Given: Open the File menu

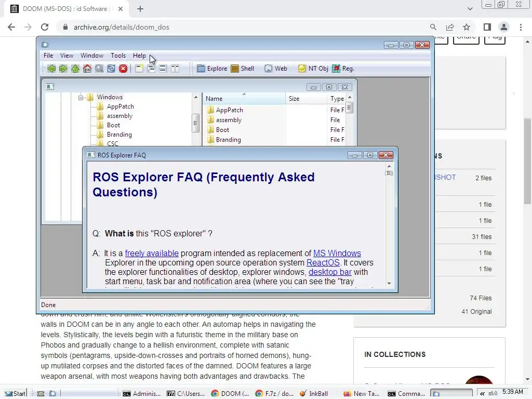Looking at the screenshot, I should pos(48,55).
